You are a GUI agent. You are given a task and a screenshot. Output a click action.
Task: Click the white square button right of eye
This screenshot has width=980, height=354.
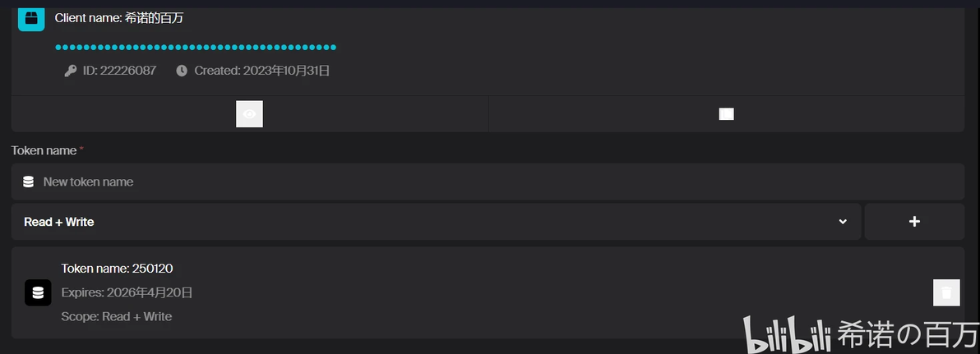coord(726,114)
